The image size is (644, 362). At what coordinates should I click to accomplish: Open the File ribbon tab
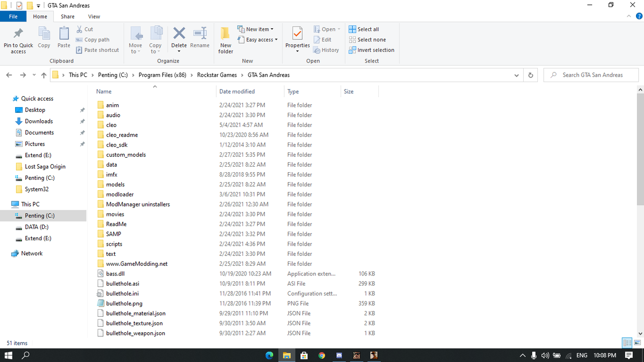13,17
